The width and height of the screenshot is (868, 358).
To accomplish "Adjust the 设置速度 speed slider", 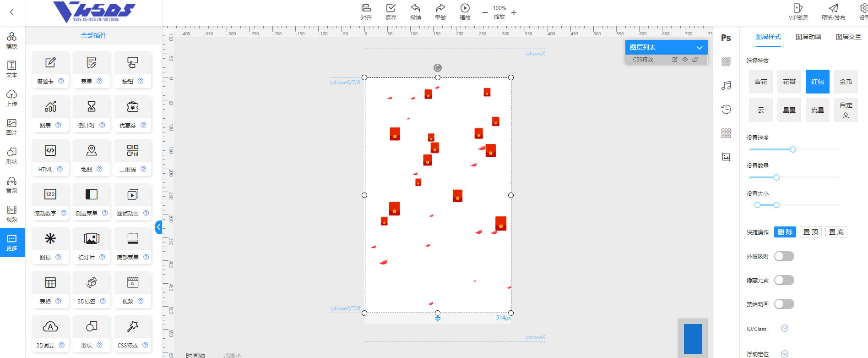I will coord(793,149).
